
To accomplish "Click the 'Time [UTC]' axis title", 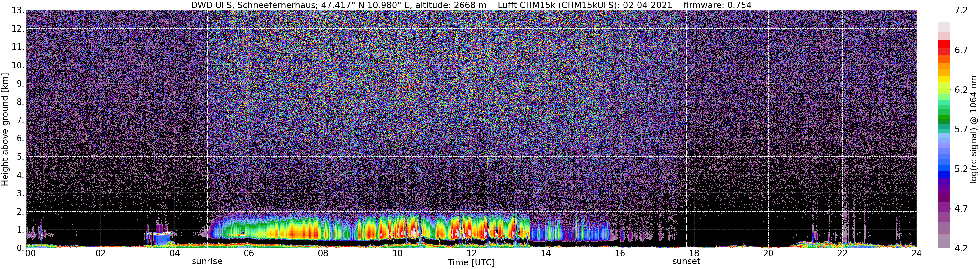I will 471,262.
